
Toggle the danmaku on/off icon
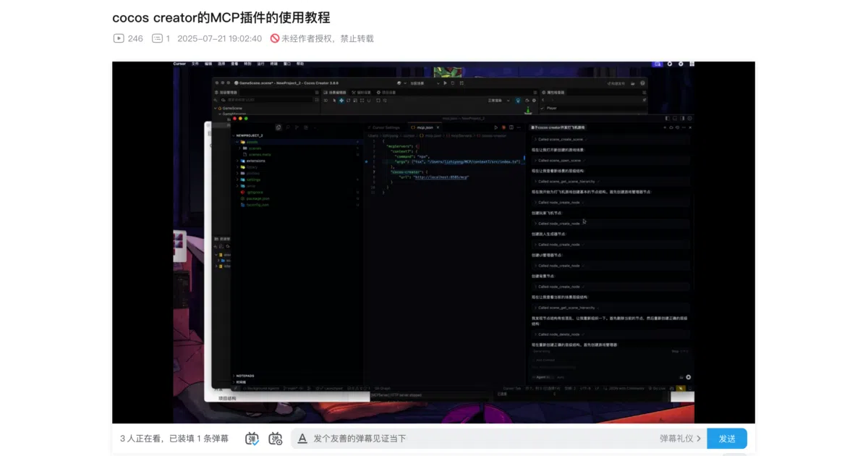tap(252, 439)
